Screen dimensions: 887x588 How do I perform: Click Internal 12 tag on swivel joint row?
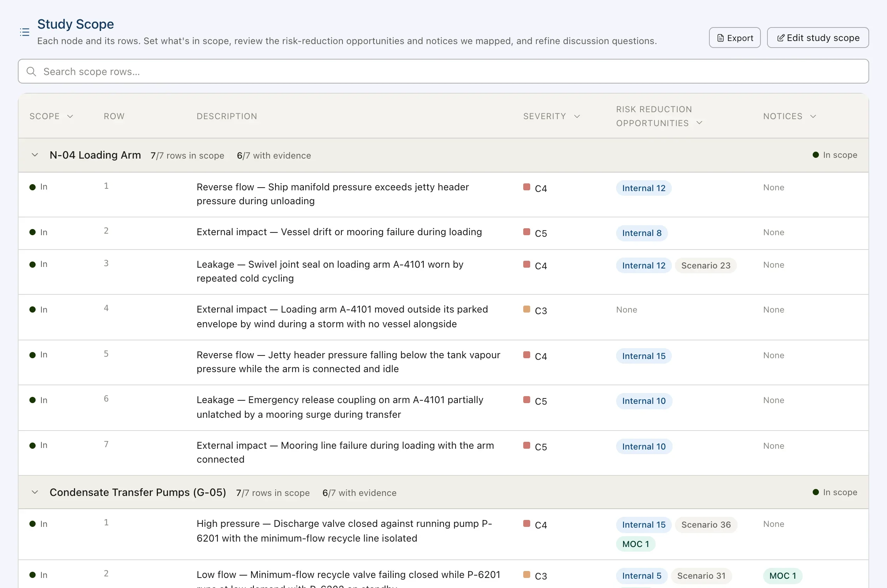(644, 266)
